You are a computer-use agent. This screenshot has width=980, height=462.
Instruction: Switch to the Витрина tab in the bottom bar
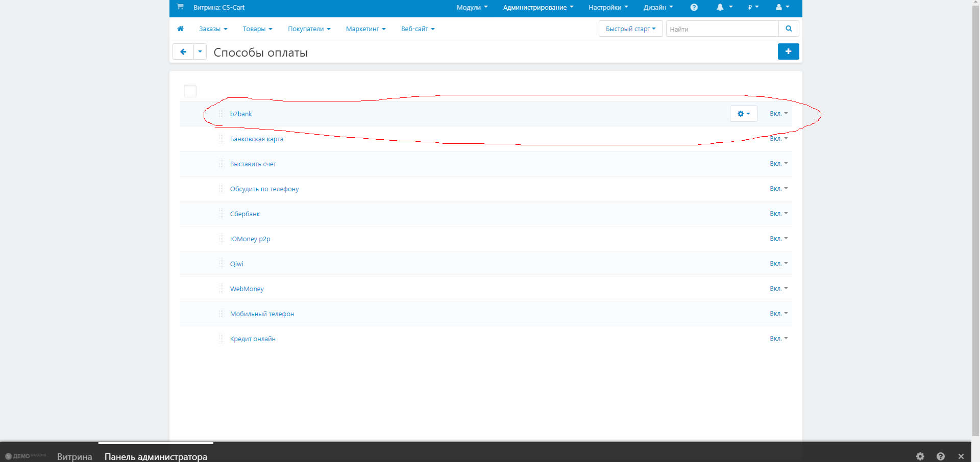tap(75, 456)
